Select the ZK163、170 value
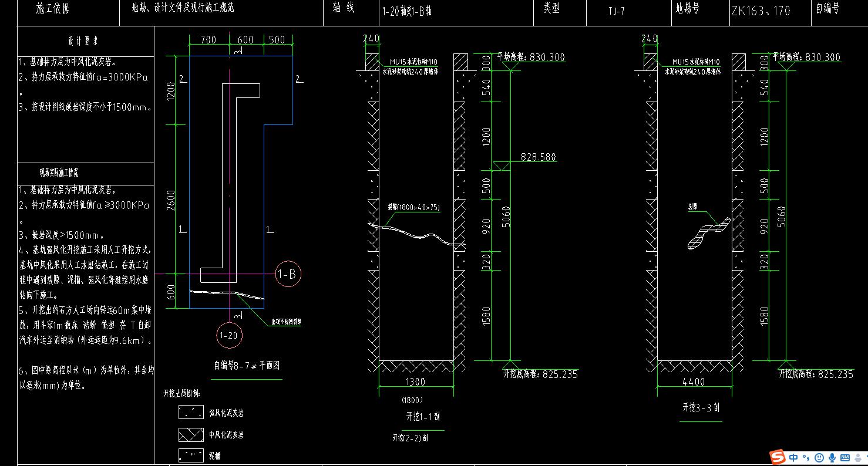The width and height of the screenshot is (868, 466). (x=761, y=11)
